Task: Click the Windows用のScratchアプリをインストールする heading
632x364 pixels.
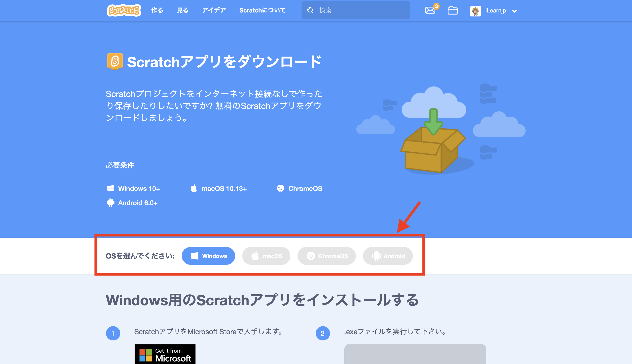Action: [262, 300]
